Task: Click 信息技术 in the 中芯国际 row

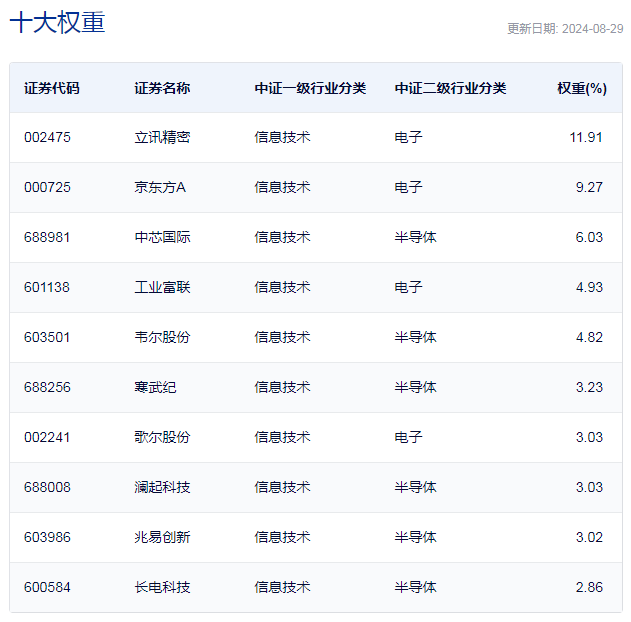Action: tap(283, 237)
